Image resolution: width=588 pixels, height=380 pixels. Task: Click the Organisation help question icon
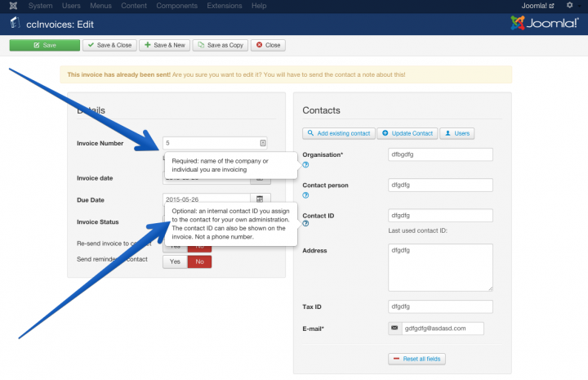point(305,165)
